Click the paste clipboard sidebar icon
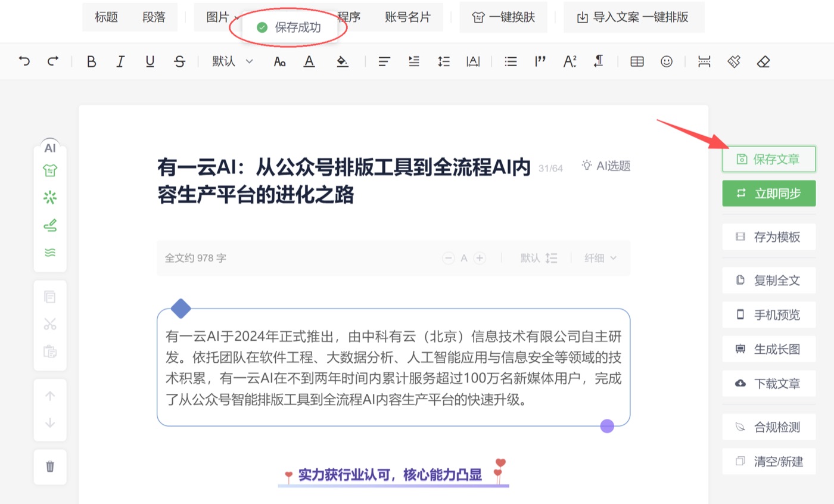Screen dimensions: 834x504 point(50,351)
